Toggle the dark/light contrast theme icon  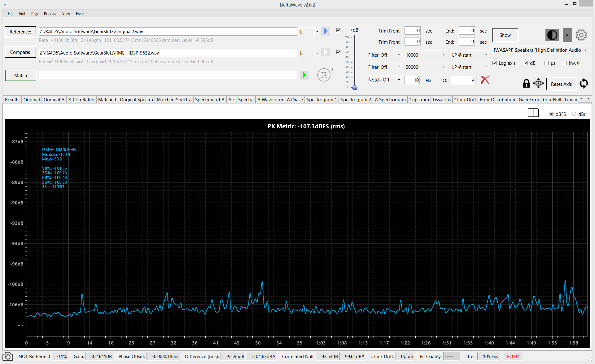pyautogui.click(x=552, y=35)
